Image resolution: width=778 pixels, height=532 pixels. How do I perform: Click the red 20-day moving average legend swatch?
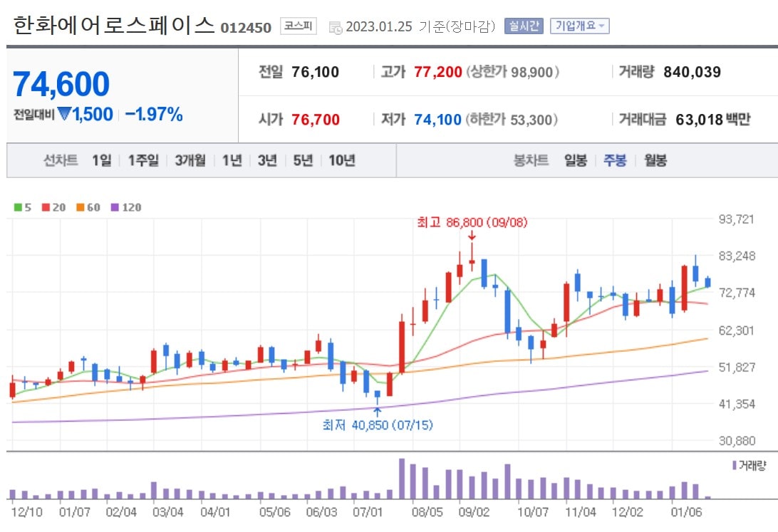(x=46, y=207)
